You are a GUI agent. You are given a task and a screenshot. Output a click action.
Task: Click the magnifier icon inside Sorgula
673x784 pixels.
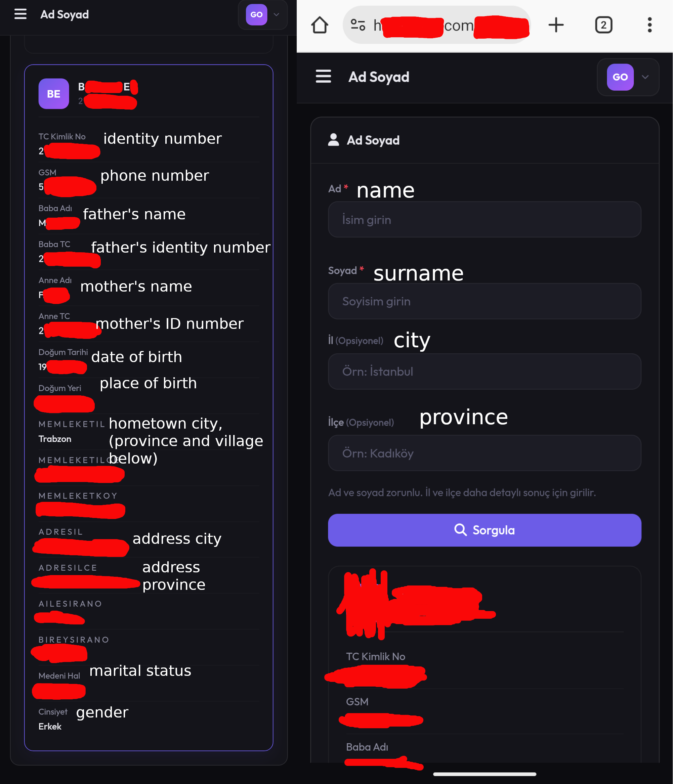click(460, 530)
